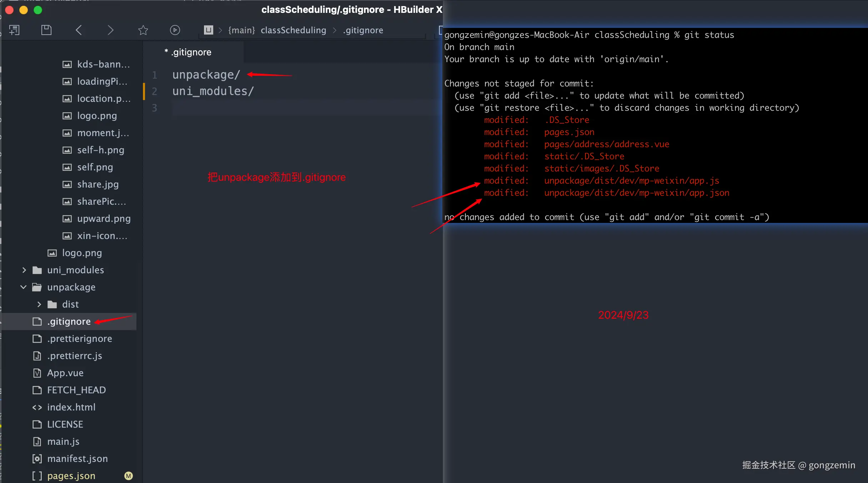Click the M badge beside pages.json
The image size is (868, 483).
pyautogui.click(x=129, y=476)
